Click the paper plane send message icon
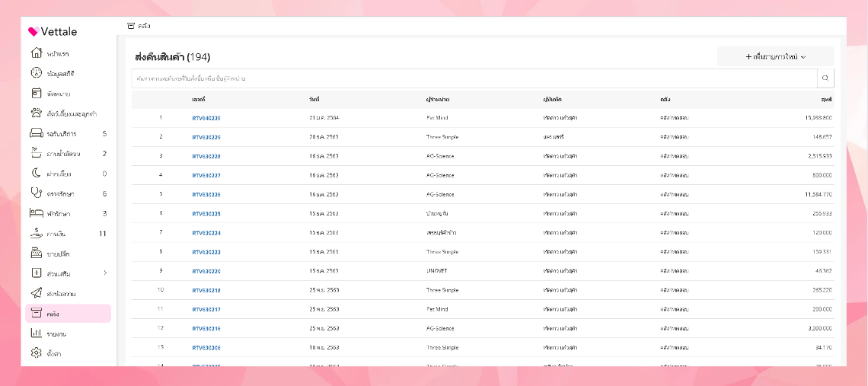 point(35,293)
